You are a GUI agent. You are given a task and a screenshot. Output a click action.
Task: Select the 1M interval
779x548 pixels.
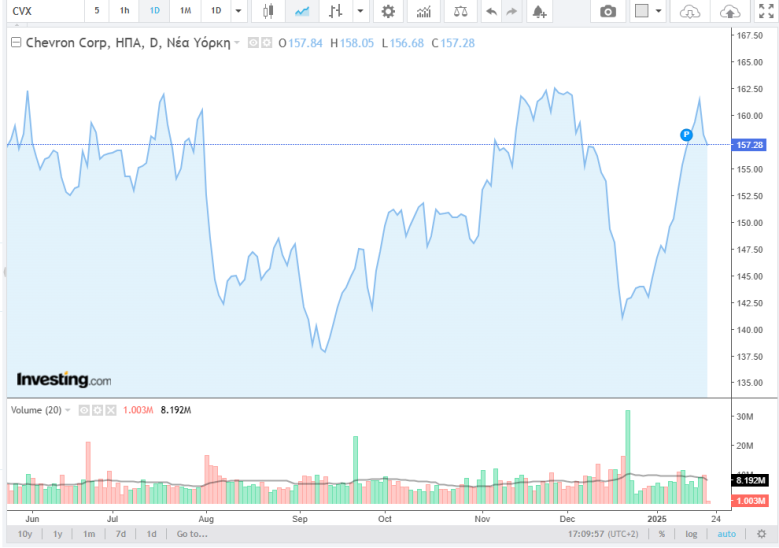click(185, 11)
